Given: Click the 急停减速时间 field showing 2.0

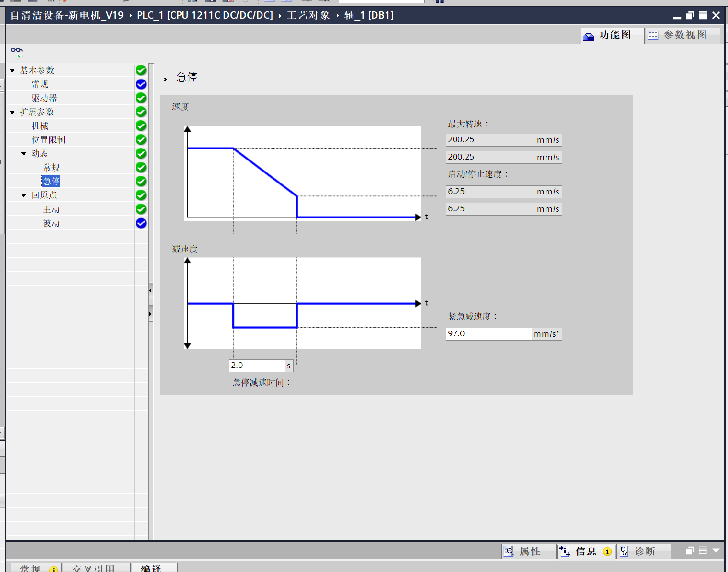Looking at the screenshot, I should click(x=257, y=366).
